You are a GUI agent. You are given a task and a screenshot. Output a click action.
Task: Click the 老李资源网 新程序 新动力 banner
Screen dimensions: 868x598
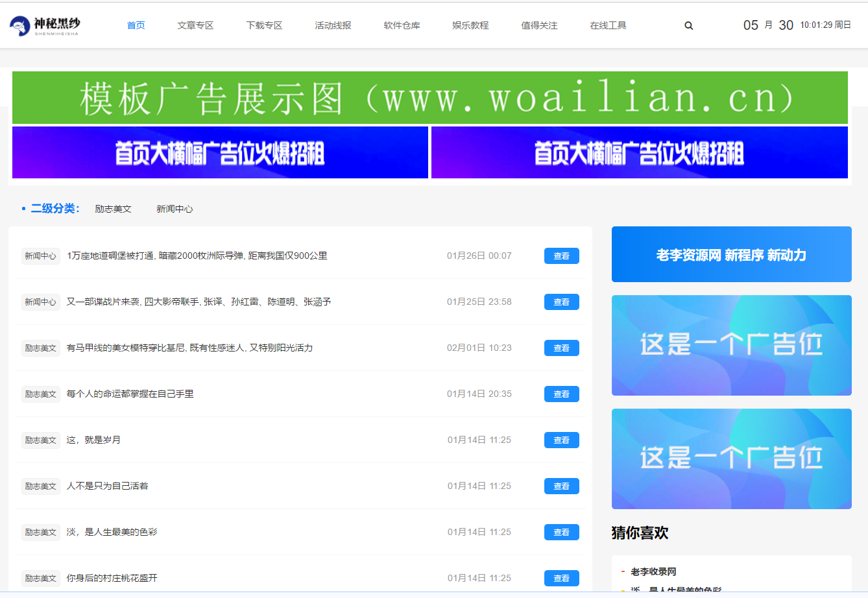point(731,254)
